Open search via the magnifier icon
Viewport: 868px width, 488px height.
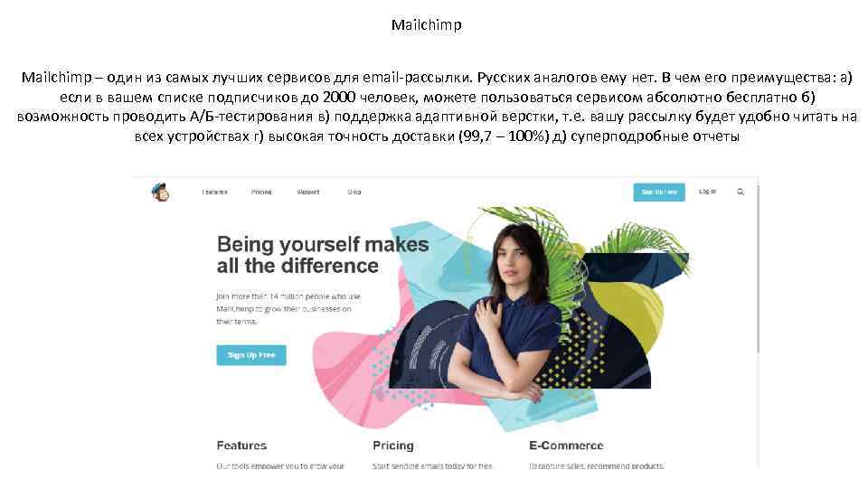pos(741,192)
